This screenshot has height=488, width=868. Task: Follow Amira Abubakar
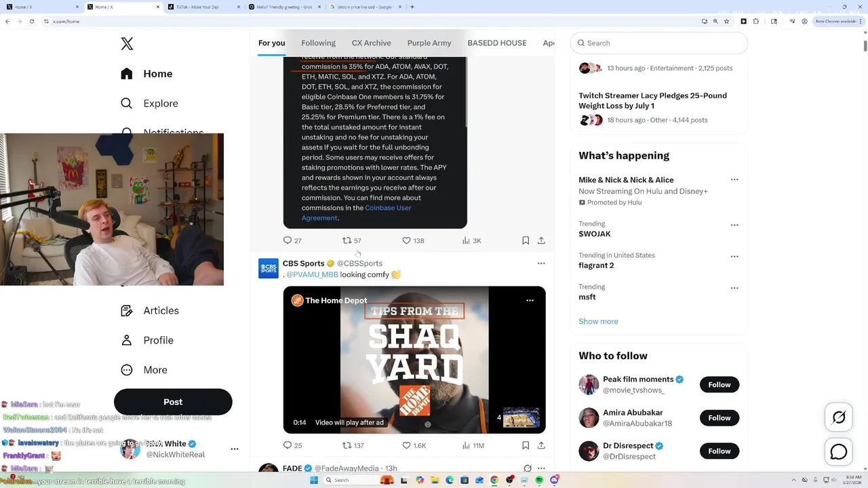tap(719, 418)
